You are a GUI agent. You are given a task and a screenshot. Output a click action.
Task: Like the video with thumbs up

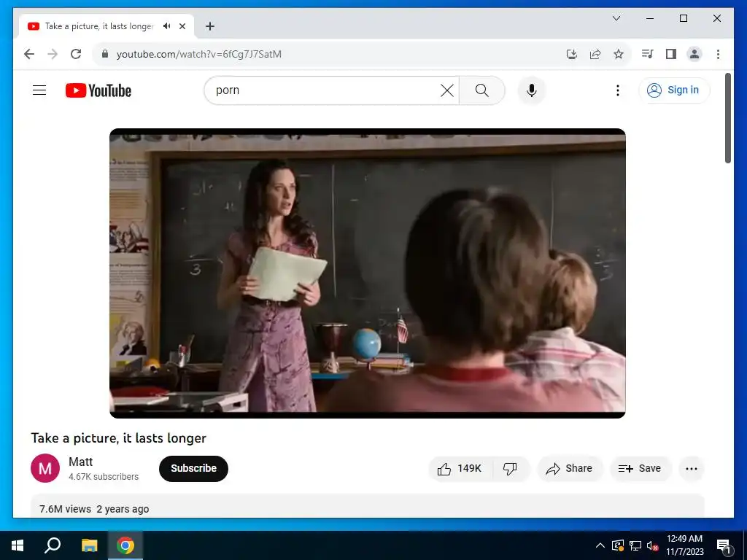point(460,469)
